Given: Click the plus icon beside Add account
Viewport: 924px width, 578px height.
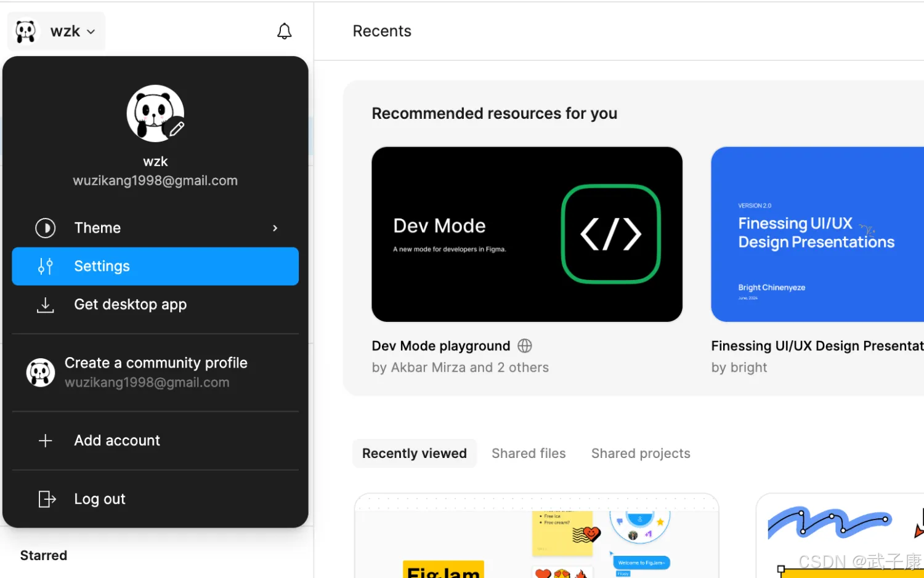Looking at the screenshot, I should coord(46,441).
